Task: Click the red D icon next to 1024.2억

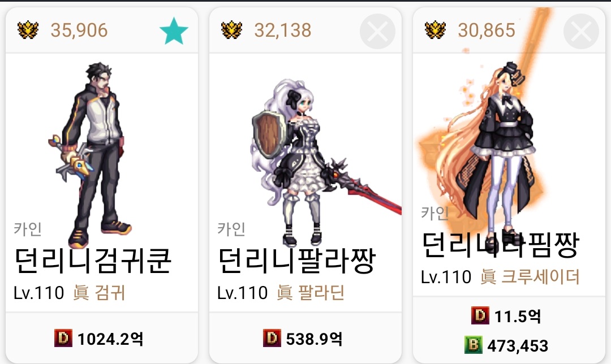Action: pyautogui.click(x=63, y=338)
